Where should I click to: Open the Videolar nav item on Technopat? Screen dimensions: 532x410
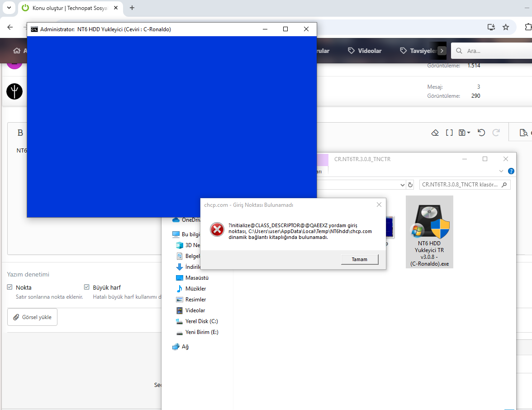pyautogui.click(x=365, y=51)
